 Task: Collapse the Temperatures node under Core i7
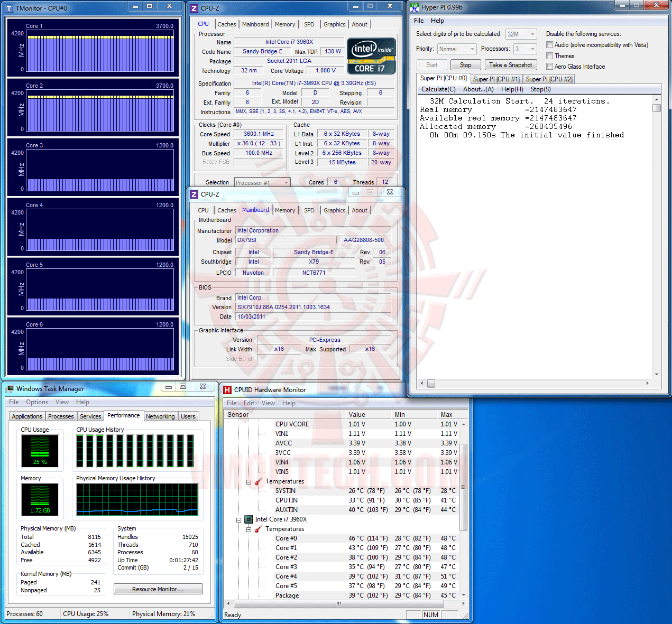tap(249, 529)
